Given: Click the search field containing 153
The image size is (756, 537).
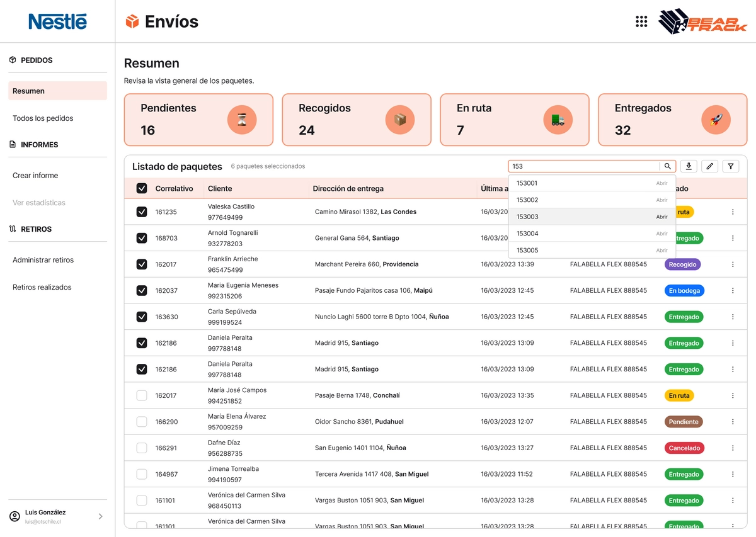Looking at the screenshot, I should (x=584, y=166).
